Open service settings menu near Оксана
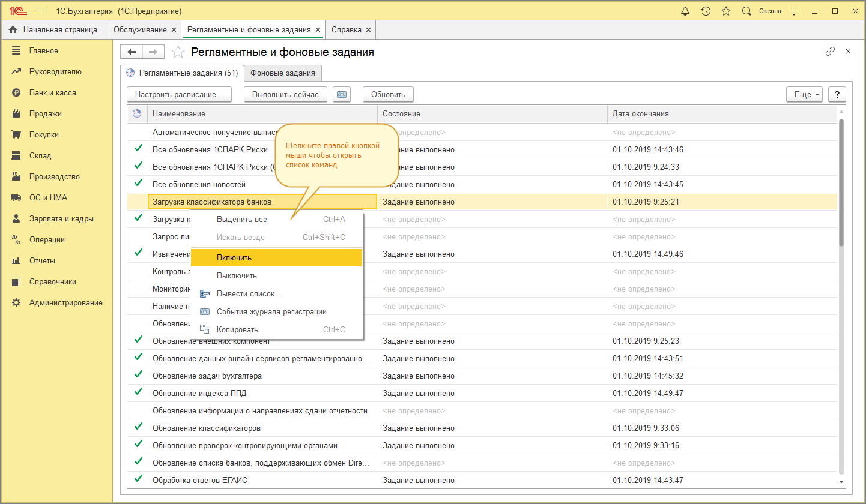 point(794,11)
